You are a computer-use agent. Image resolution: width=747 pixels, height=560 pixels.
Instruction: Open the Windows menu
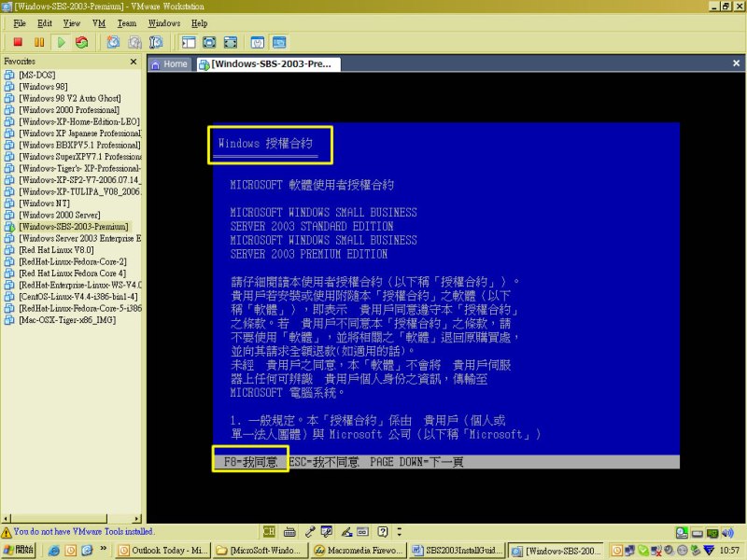[164, 23]
